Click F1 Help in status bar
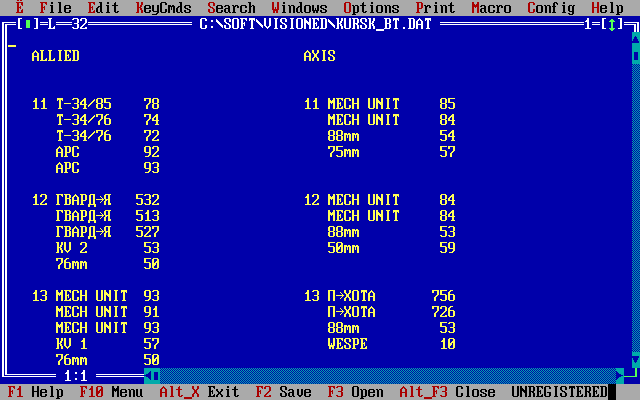The image size is (640, 400). 36,392
